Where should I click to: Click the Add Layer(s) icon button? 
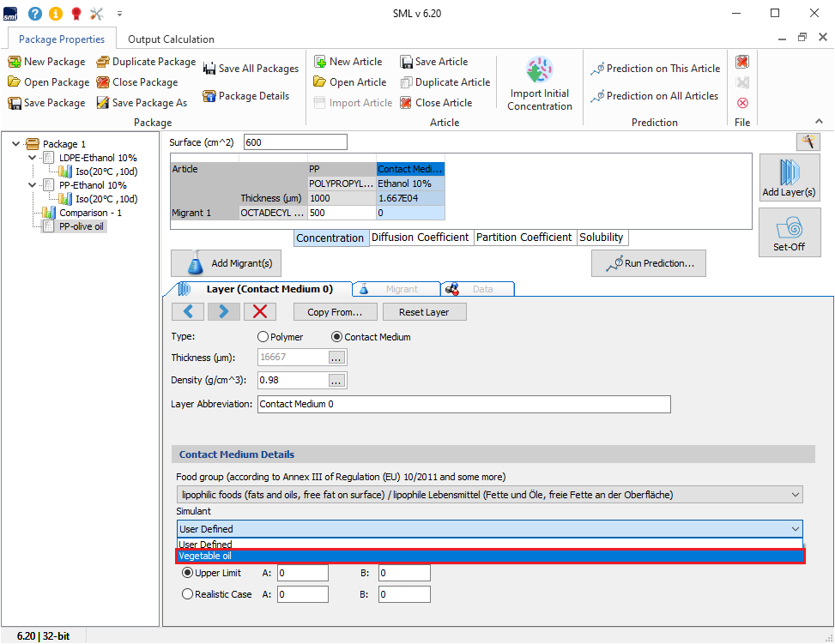click(789, 178)
